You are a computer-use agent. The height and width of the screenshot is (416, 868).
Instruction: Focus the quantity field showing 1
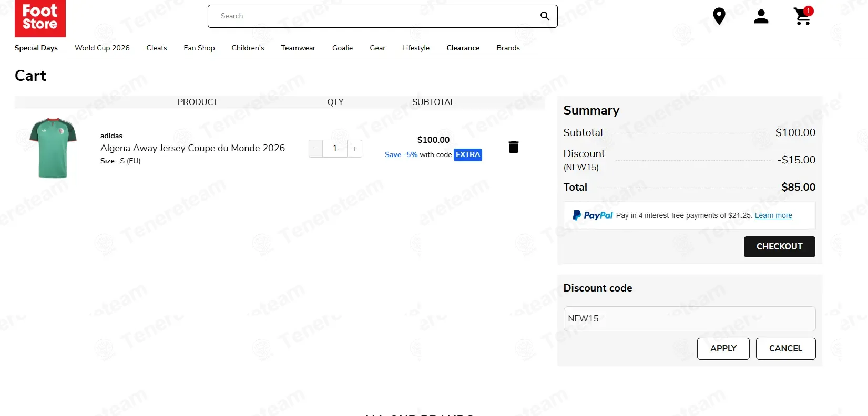tap(335, 149)
